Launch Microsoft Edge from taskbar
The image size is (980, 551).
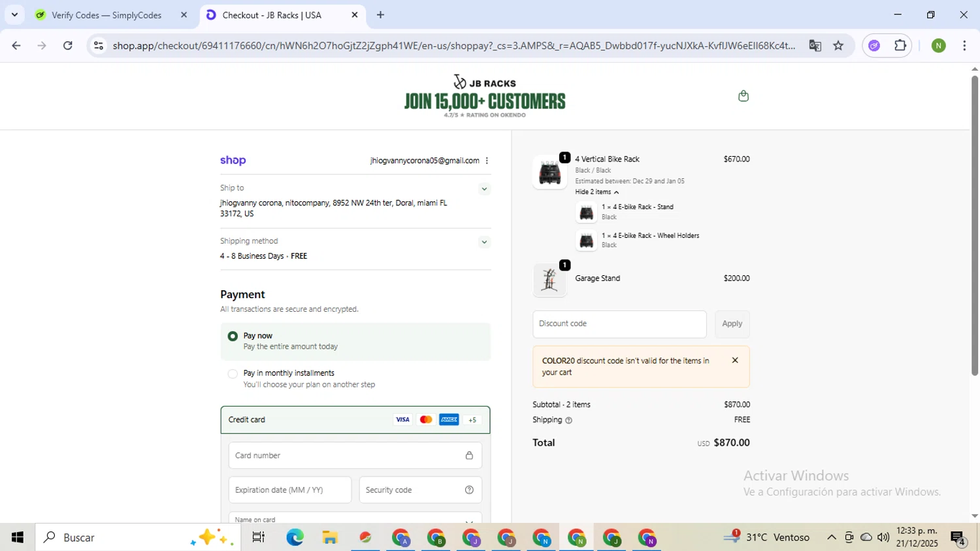(295, 537)
